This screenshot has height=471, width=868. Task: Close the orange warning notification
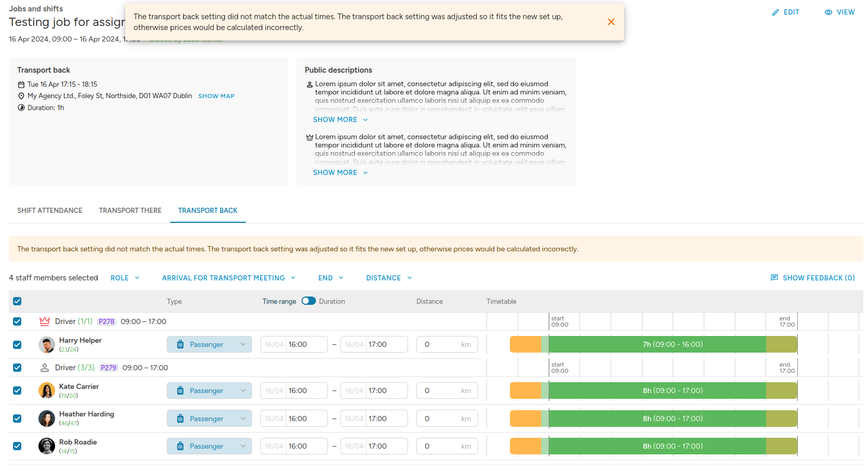click(x=611, y=22)
